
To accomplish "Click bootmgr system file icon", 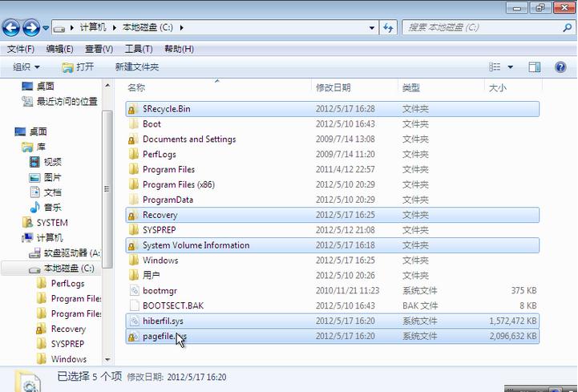I will (x=134, y=290).
